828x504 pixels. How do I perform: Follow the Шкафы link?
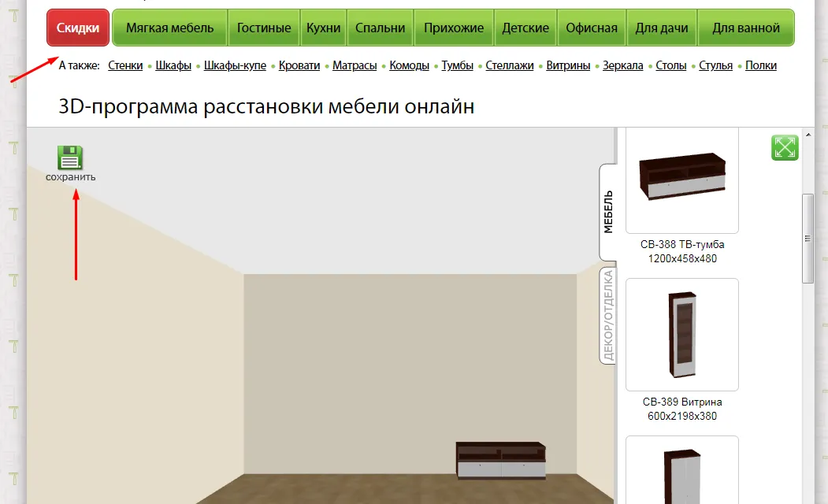point(173,65)
